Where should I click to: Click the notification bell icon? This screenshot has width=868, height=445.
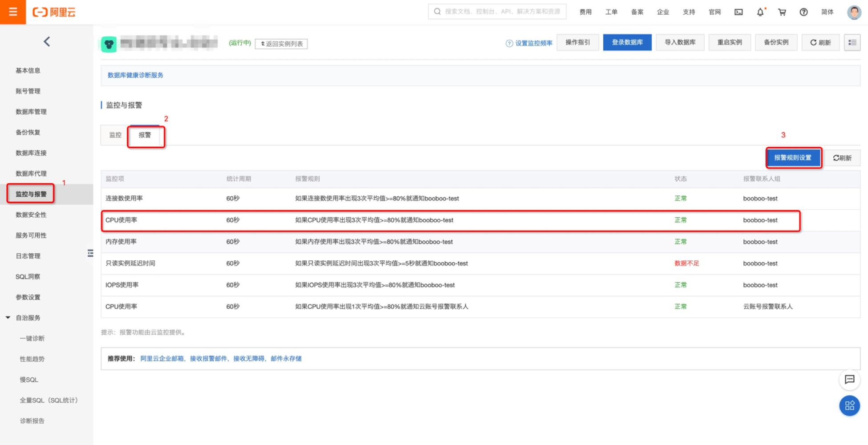(760, 12)
